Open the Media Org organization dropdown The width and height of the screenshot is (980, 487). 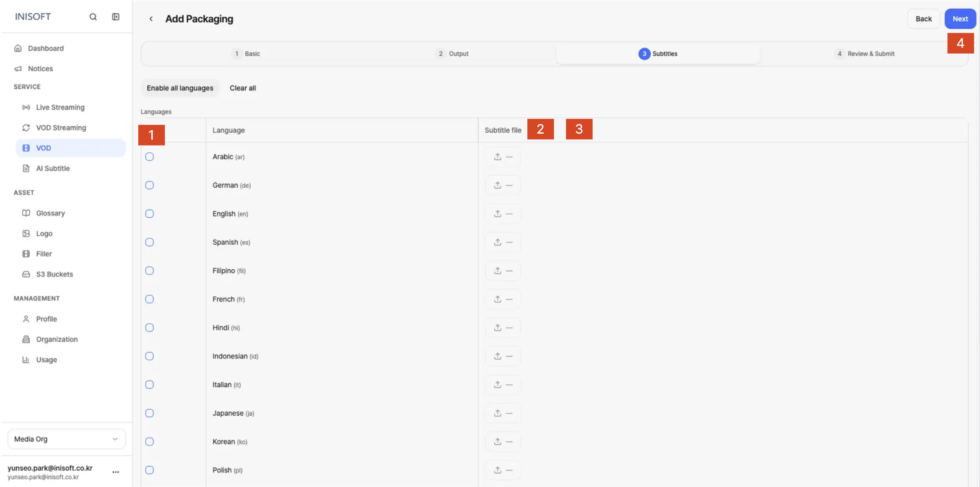(67, 439)
